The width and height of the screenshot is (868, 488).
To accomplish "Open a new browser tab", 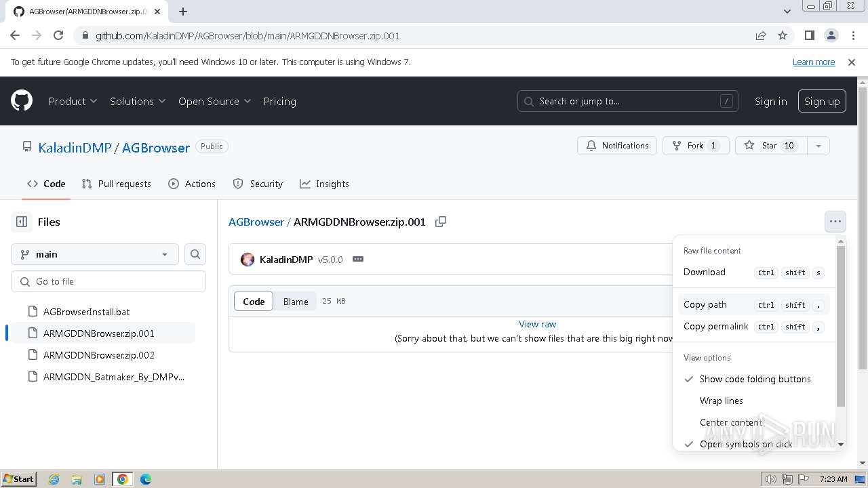I will click(183, 12).
